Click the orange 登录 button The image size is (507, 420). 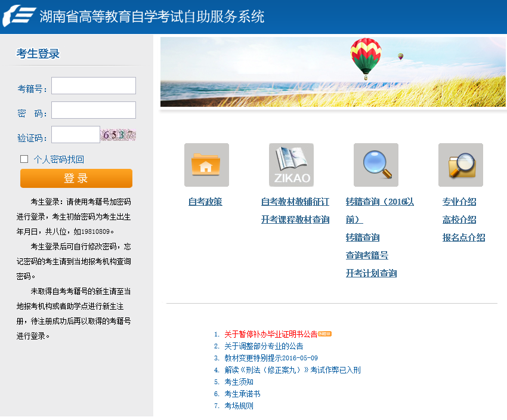click(76, 178)
